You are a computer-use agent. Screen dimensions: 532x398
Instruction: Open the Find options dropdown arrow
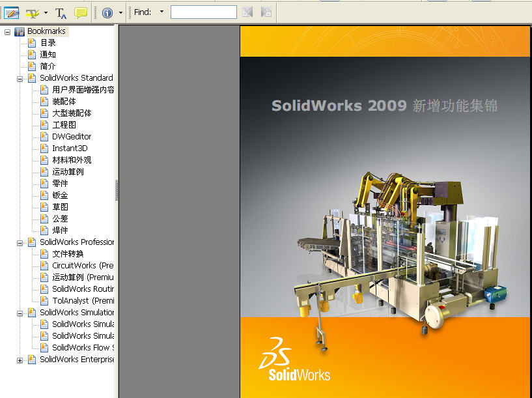[162, 12]
